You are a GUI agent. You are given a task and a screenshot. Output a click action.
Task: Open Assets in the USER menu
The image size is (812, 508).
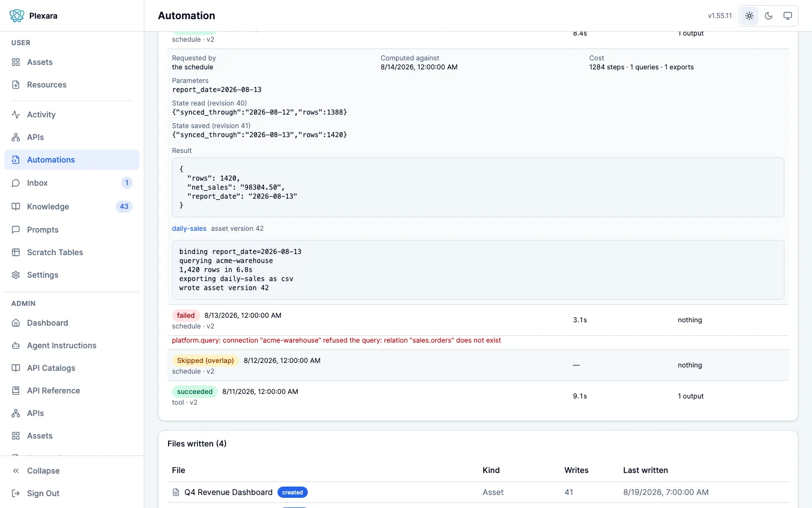click(x=72, y=62)
